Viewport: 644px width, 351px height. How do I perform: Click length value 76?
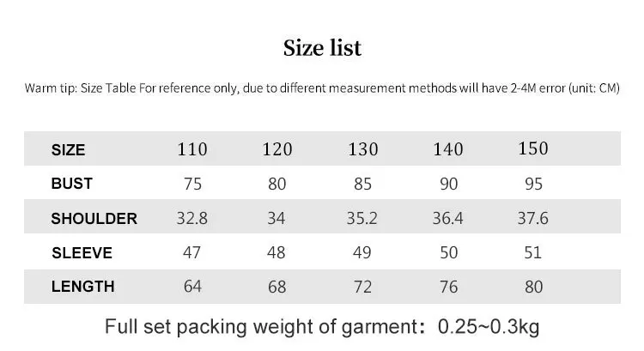click(x=448, y=287)
